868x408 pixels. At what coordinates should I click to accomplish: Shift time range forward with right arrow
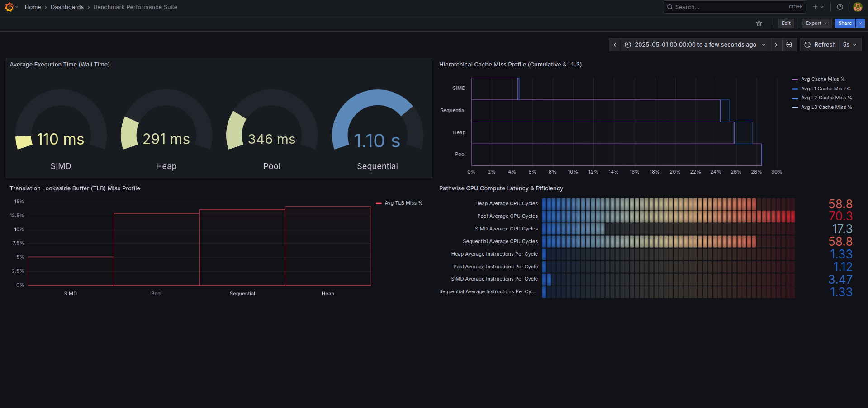(x=776, y=45)
